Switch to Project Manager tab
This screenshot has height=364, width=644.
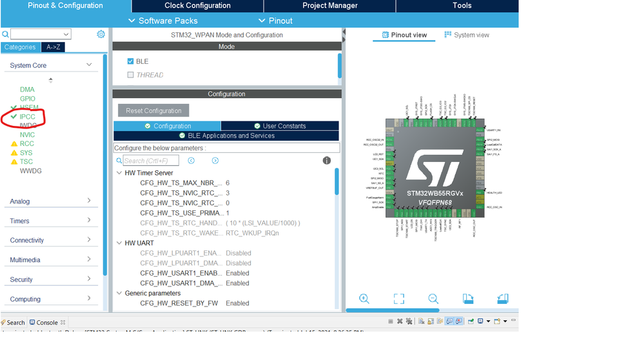tap(330, 6)
